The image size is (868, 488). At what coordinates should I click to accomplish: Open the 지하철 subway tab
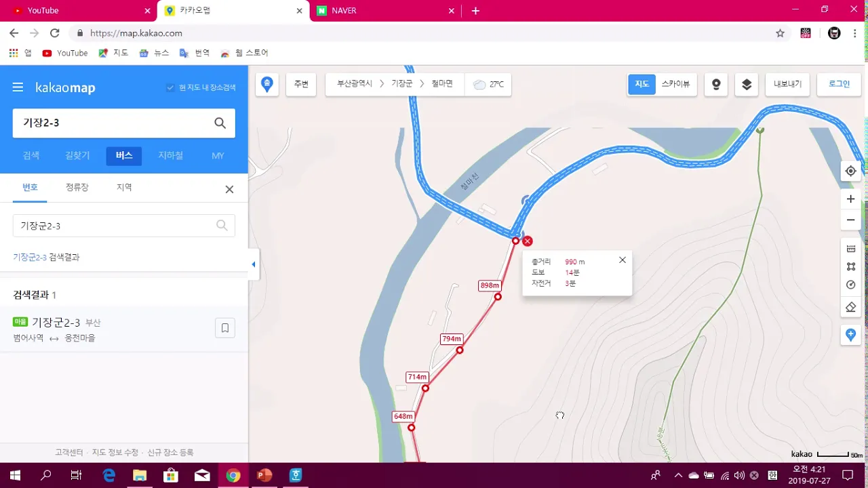tap(170, 155)
